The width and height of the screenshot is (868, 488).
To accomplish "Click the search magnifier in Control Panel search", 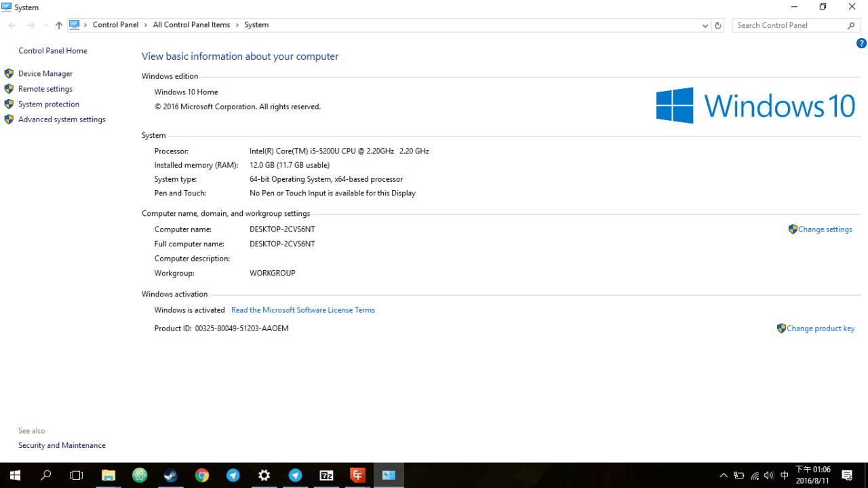I will (851, 25).
